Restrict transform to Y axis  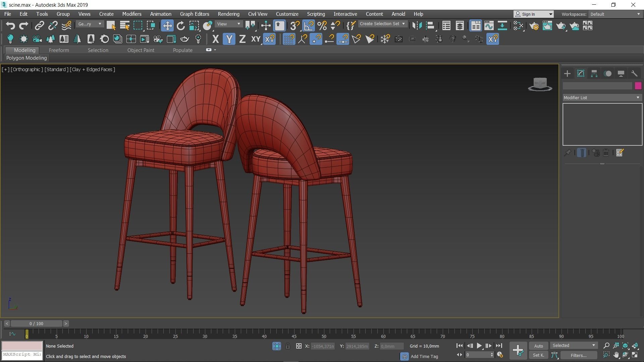coord(229,39)
